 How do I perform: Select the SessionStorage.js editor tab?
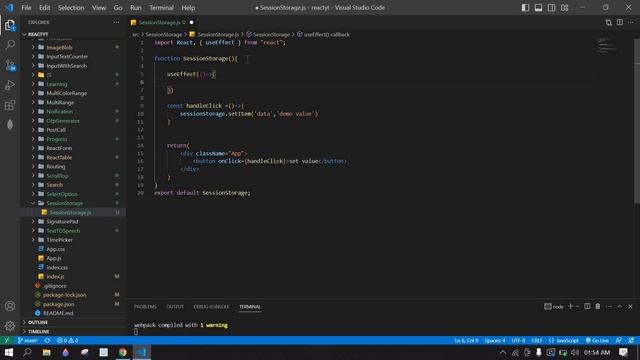pyautogui.click(x=162, y=22)
